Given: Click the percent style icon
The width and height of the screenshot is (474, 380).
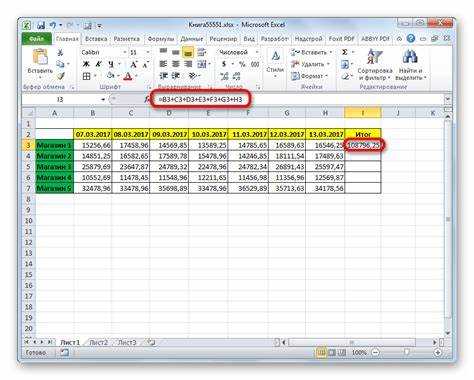Looking at the screenshot, I should point(242,64).
